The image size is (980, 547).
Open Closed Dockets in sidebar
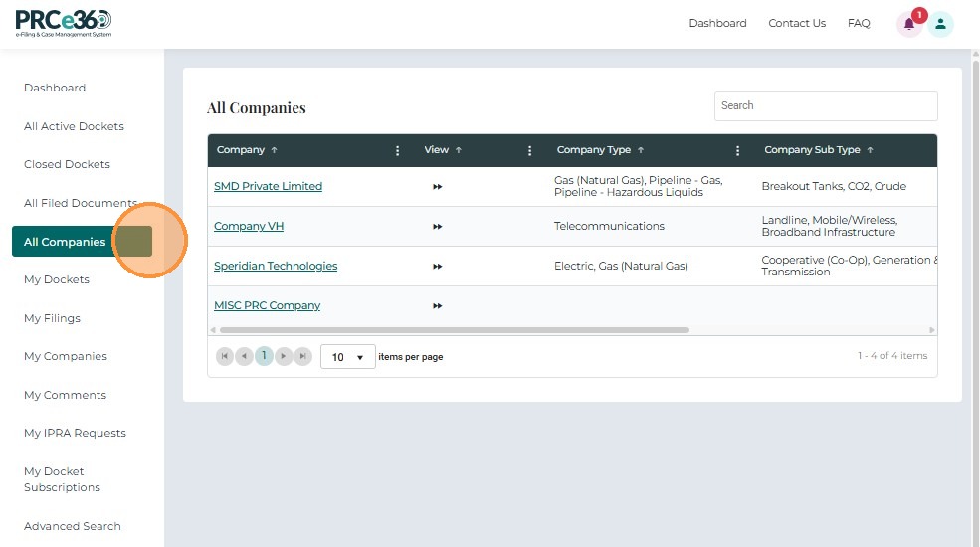tap(67, 165)
